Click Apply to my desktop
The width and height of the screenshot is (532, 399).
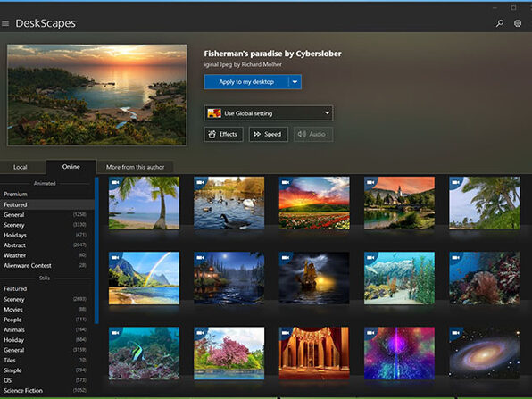tap(246, 82)
